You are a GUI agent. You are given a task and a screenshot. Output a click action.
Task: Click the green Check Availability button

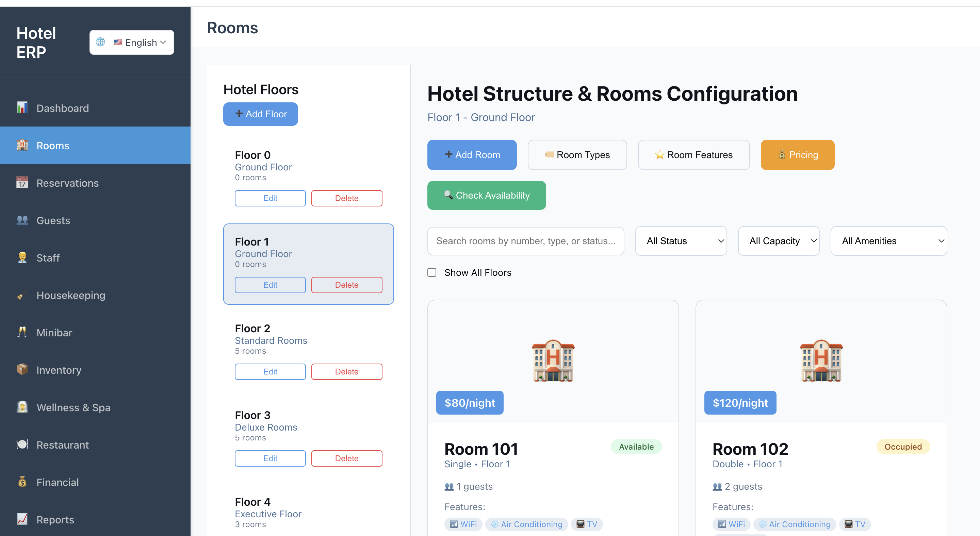pos(486,196)
